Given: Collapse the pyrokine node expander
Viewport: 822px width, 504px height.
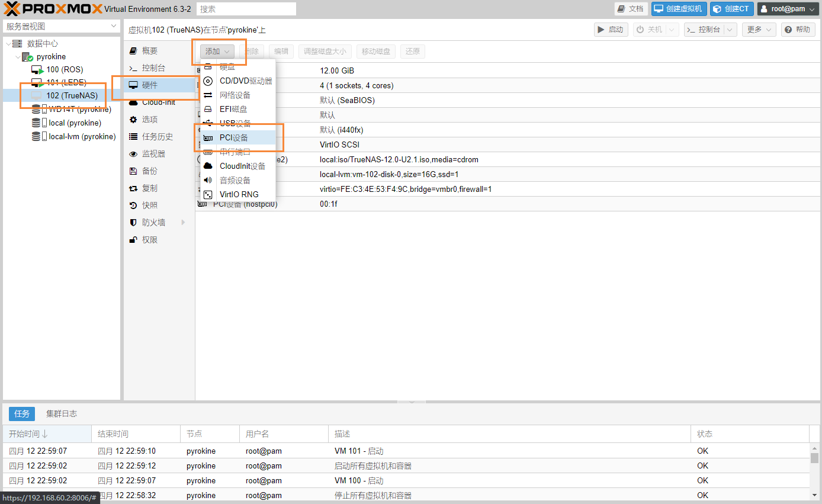Looking at the screenshot, I should coord(18,57).
